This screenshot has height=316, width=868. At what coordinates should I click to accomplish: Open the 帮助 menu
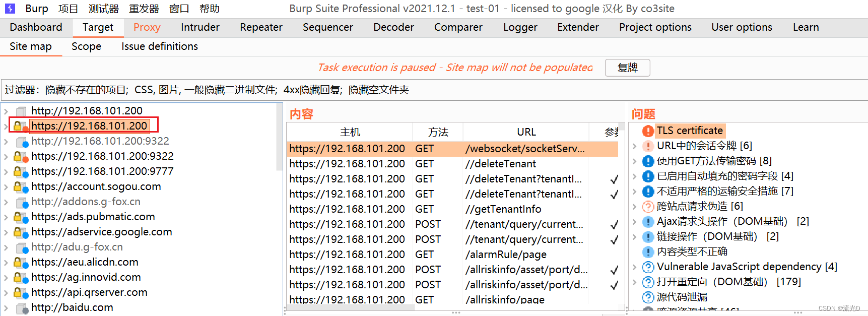[209, 9]
